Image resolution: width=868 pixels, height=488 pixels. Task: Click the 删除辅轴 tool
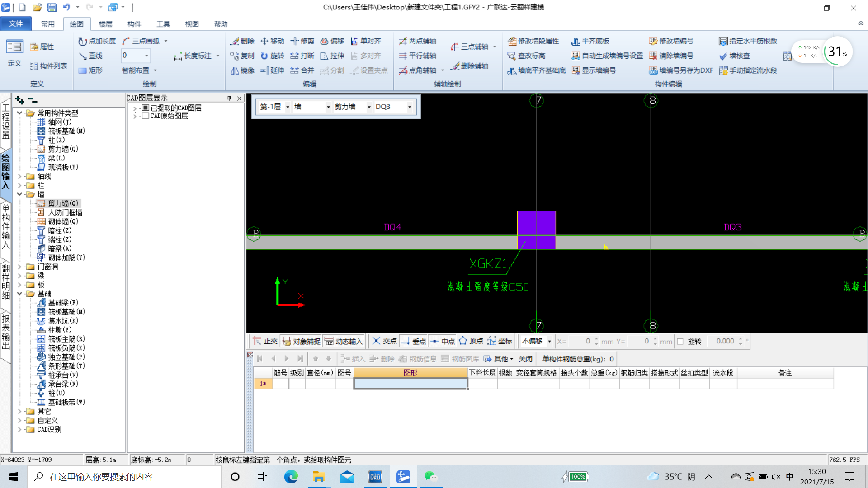(x=469, y=66)
